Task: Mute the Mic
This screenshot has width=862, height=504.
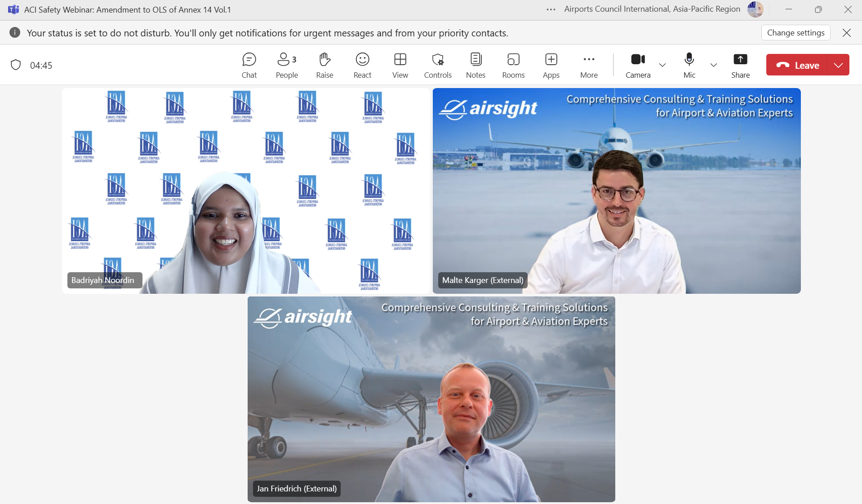Action: pyautogui.click(x=689, y=65)
